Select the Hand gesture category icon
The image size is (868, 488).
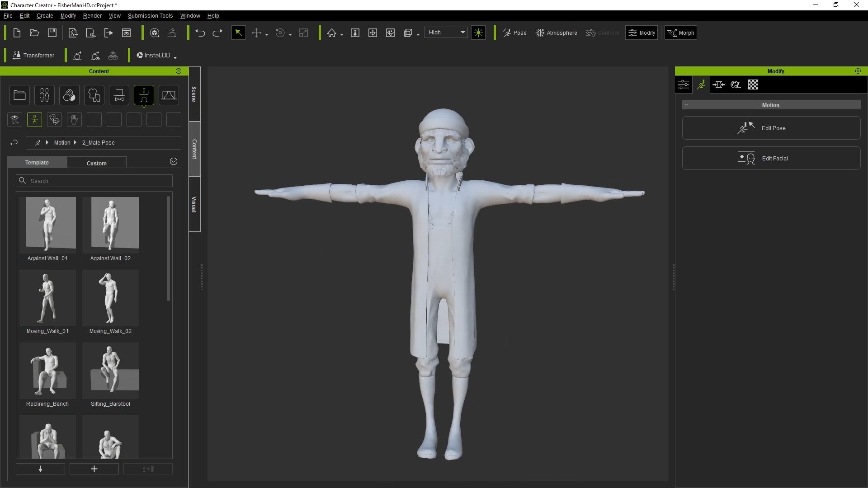(74, 120)
